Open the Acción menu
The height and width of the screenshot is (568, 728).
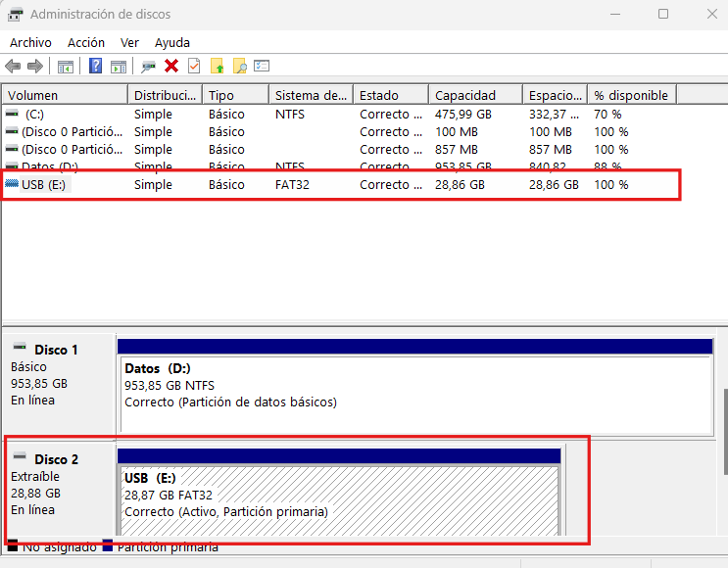[86, 43]
